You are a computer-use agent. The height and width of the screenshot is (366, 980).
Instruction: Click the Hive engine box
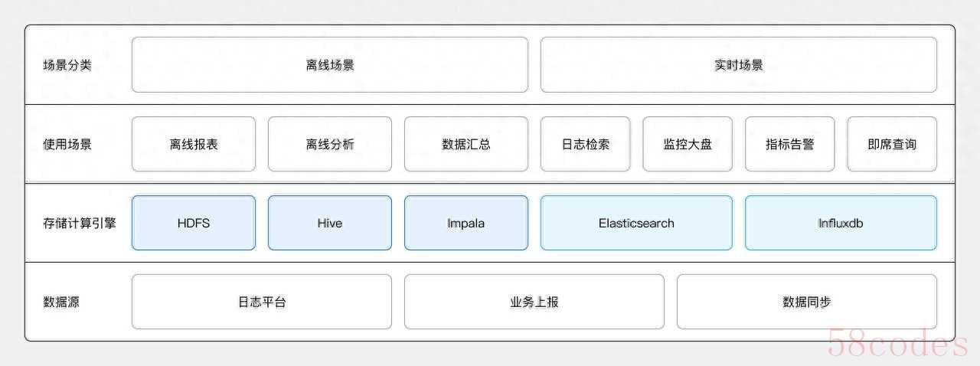point(329,223)
